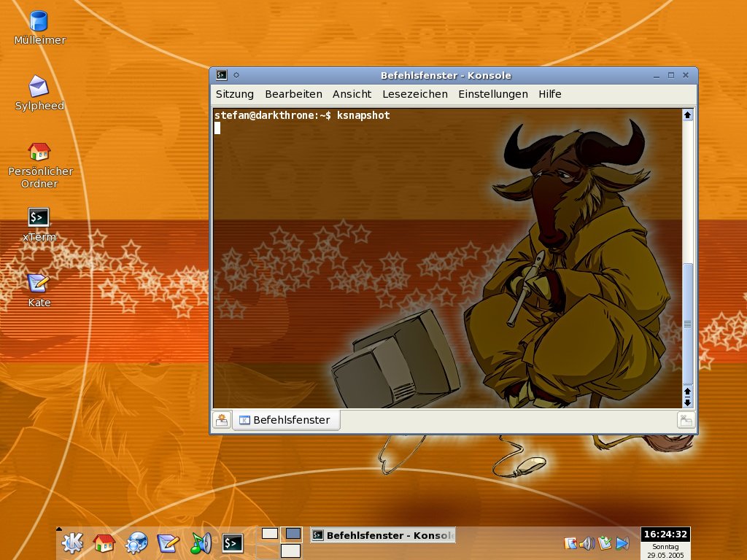Click the home folder icon in panel
Image resolution: width=747 pixels, height=560 pixels.
click(104, 542)
